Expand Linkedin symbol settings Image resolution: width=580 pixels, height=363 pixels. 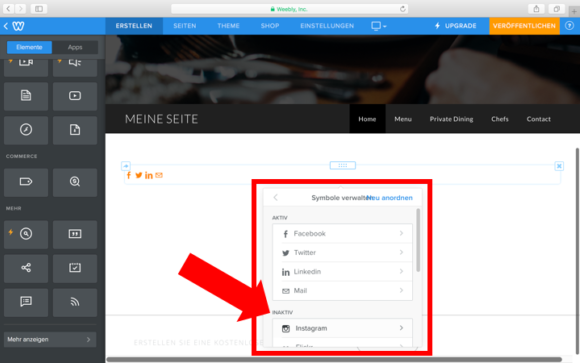[x=343, y=272]
